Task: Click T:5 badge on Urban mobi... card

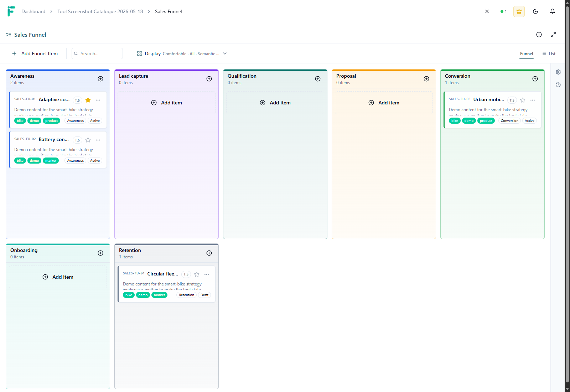Action: 512,100
